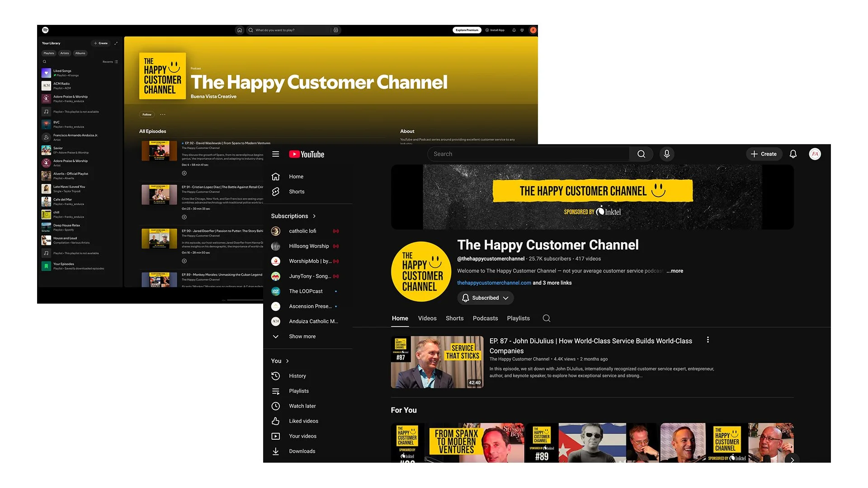Click Install App in Spotify
Screen dimensions: 868x488
(495, 30)
